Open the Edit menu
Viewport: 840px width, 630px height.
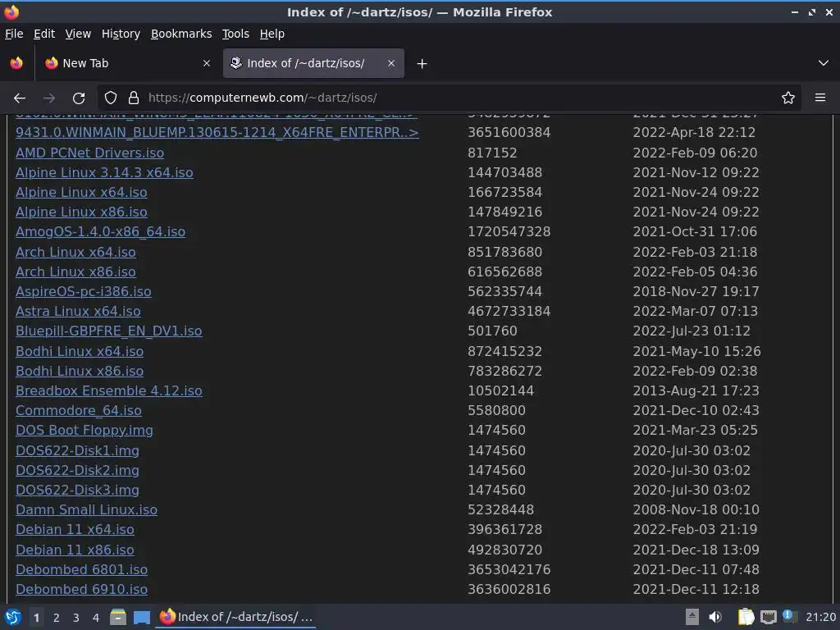44,34
